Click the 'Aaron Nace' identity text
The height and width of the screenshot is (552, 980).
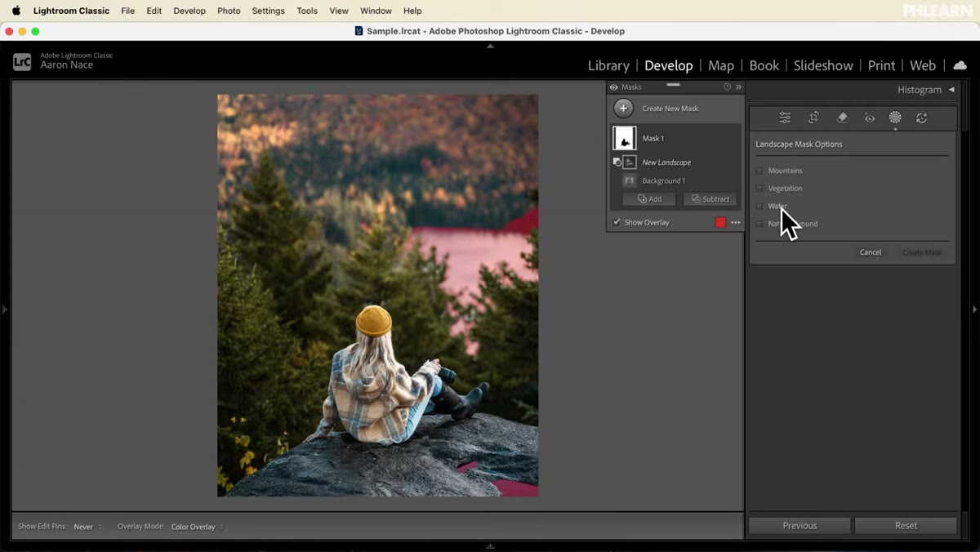[x=67, y=65]
